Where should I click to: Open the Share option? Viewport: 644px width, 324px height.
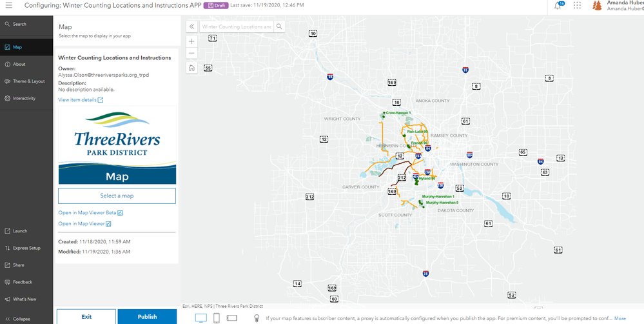coord(26,265)
